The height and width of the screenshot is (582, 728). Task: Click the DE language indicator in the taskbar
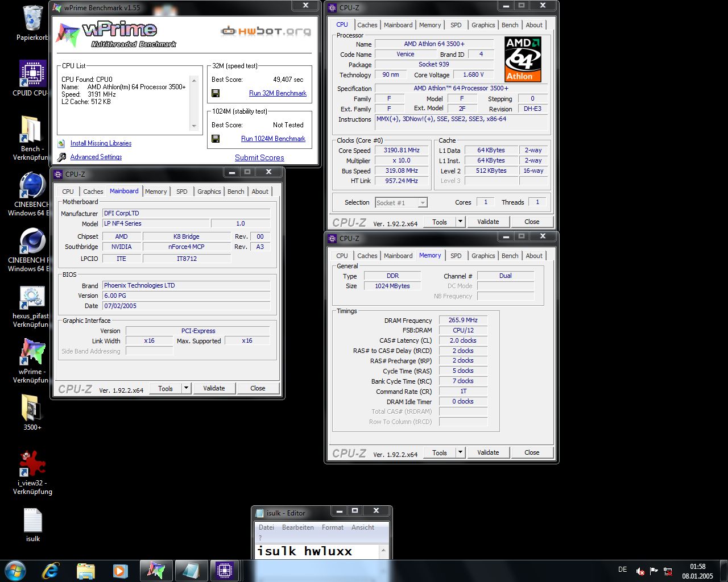pos(622,569)
